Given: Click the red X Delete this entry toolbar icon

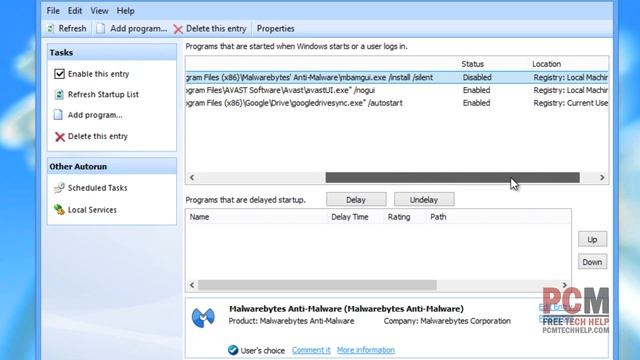Looking at the screenshot, I should pos(178,29).
